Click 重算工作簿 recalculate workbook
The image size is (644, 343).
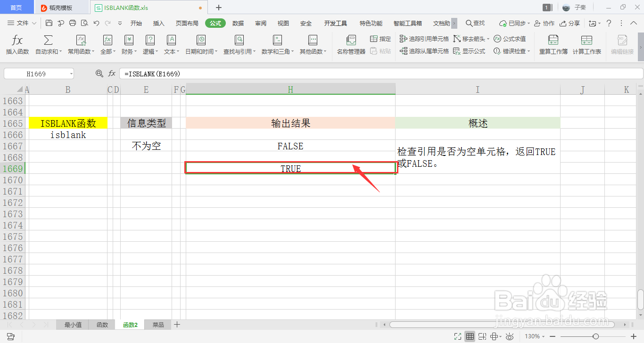pyautogui.click(x=553, y=45)
